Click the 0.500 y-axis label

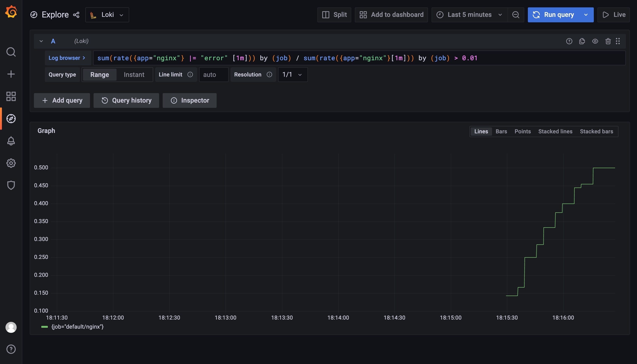41,167
